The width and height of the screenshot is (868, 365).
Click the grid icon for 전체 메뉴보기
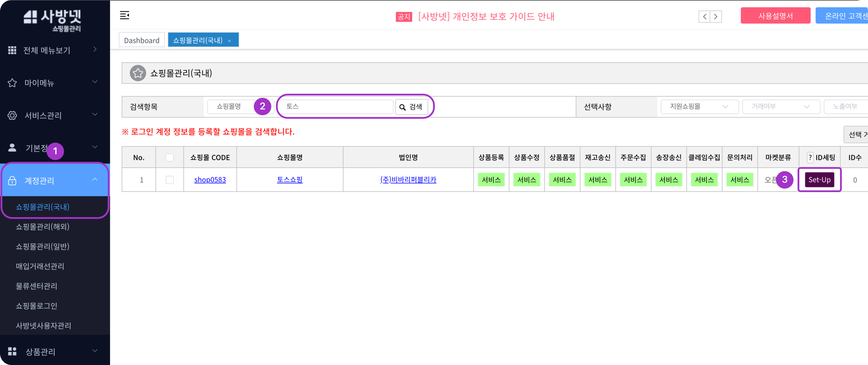[x=12, y=50]
